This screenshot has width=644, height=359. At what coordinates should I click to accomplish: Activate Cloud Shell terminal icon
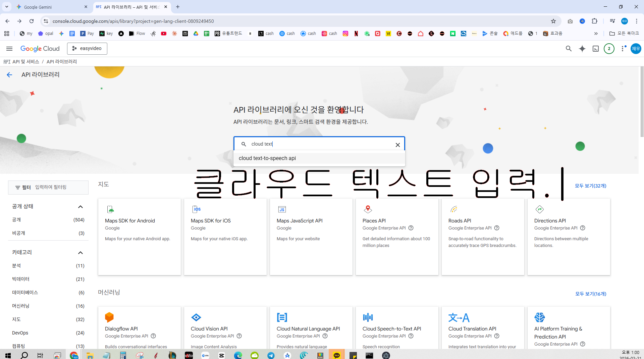(596, 49)
